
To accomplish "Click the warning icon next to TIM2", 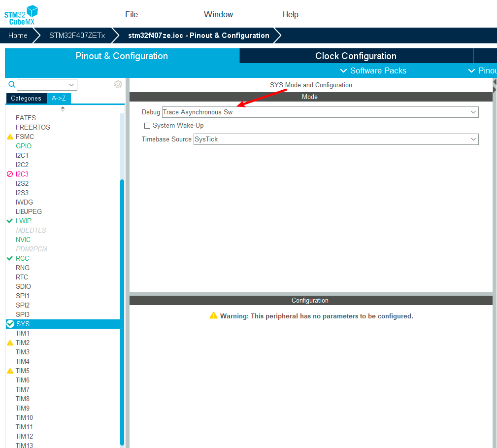I will pyautogui.click(x=10, y=343).
